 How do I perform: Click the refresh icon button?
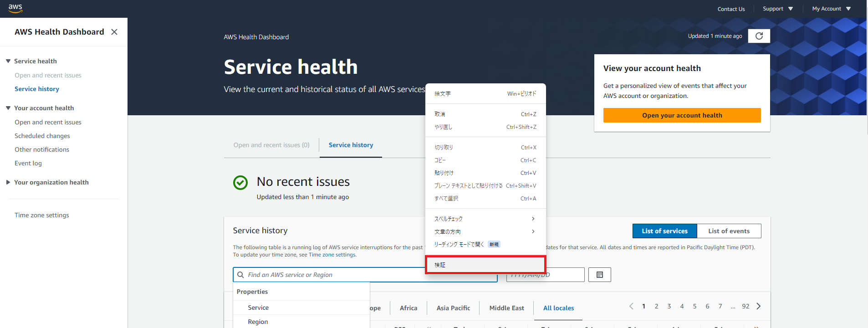pyautogui.click(x=759, y=36)
